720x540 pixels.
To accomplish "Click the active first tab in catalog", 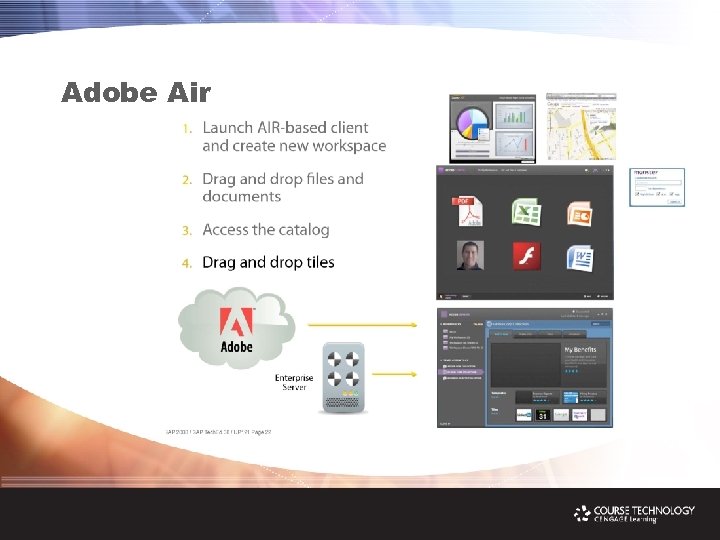I will 501,334.
